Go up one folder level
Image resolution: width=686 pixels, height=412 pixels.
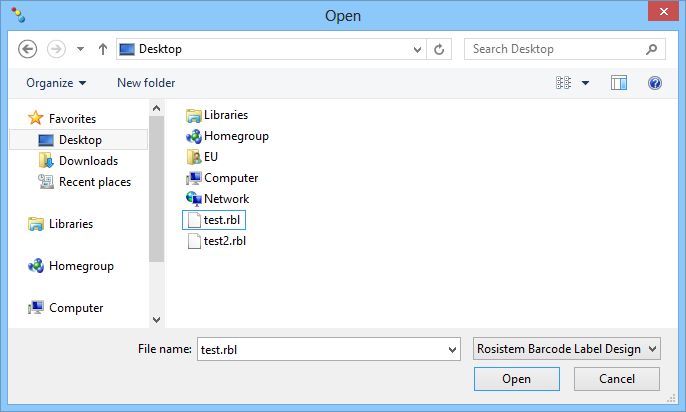point(103,49)
